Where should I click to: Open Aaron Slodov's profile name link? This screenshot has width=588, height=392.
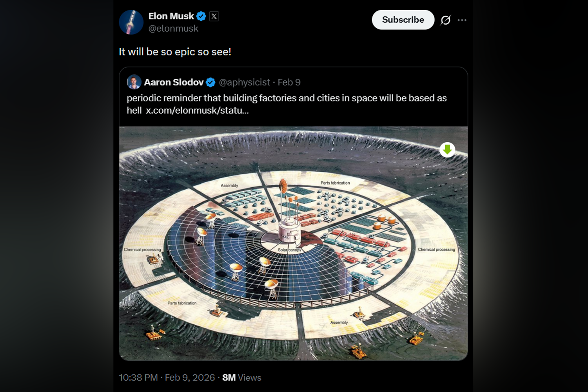tap(174, 82)
